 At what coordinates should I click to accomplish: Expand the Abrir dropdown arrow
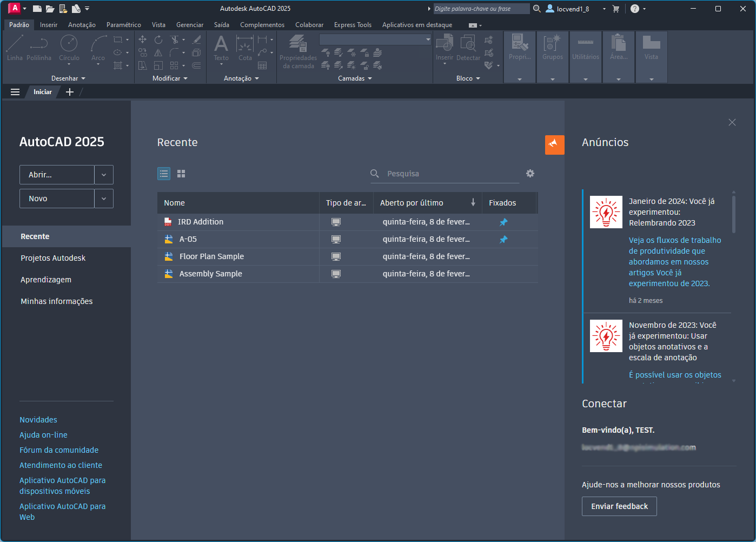point(104,175)
